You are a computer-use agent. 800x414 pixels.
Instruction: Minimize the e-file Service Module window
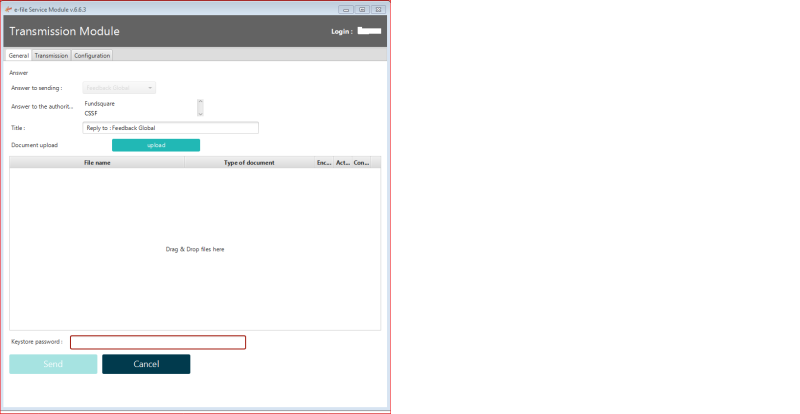[x=345, y=9]
